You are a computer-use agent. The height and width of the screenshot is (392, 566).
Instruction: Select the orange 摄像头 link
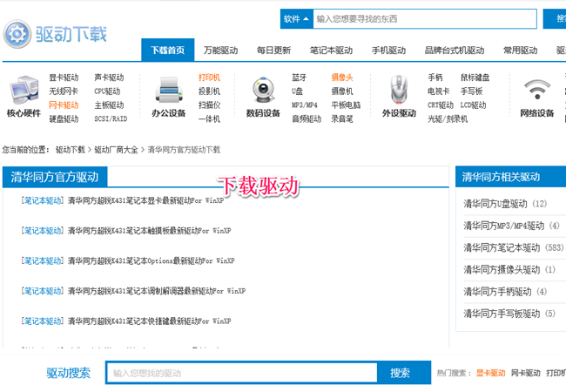[342, 78]
